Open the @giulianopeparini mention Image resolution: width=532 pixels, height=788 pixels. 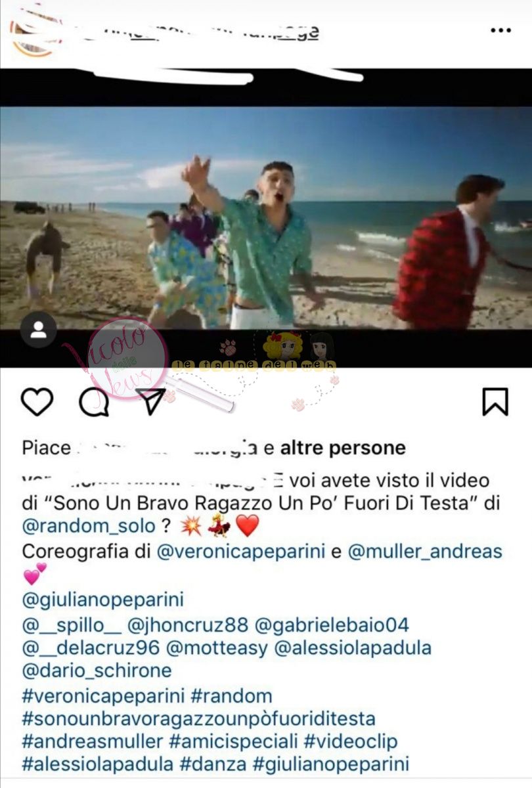103,600
